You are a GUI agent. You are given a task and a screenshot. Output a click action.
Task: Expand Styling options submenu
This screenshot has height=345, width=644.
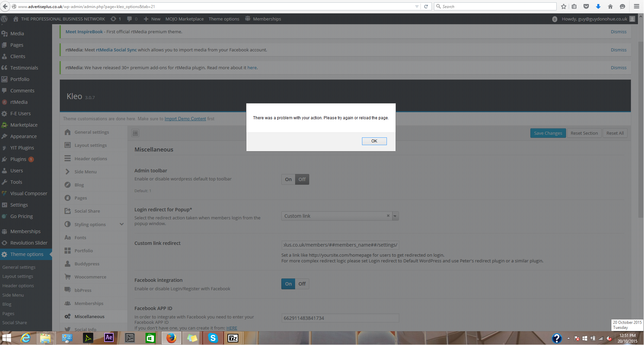click(122, 224)
